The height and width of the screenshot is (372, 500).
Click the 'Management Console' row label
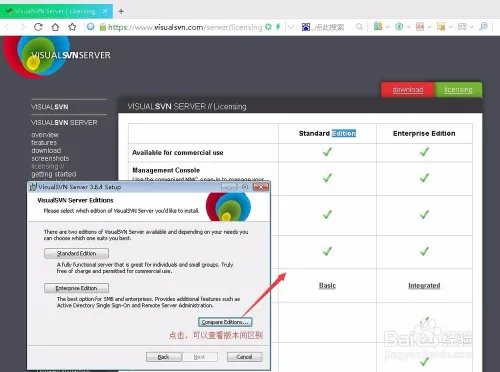[166, 170]
